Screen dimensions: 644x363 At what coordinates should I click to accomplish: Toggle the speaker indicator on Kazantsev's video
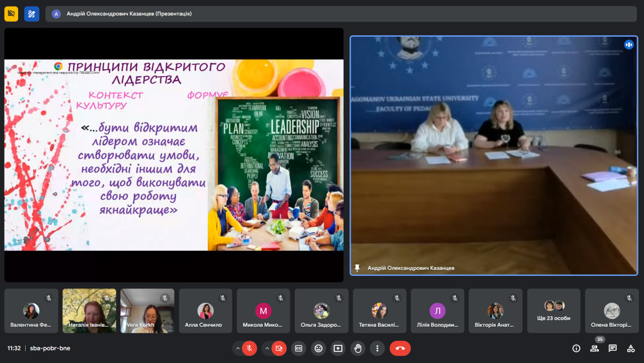point(629,45)
